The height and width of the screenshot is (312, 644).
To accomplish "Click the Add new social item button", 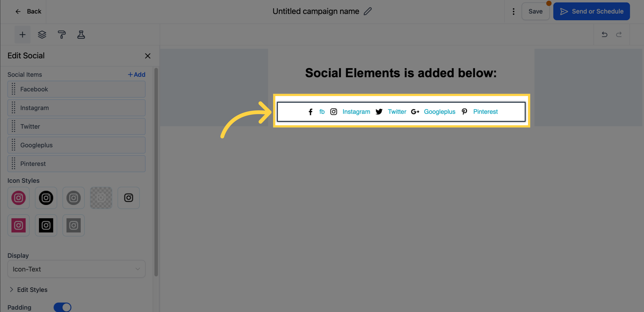I will (x=136, y=75).
